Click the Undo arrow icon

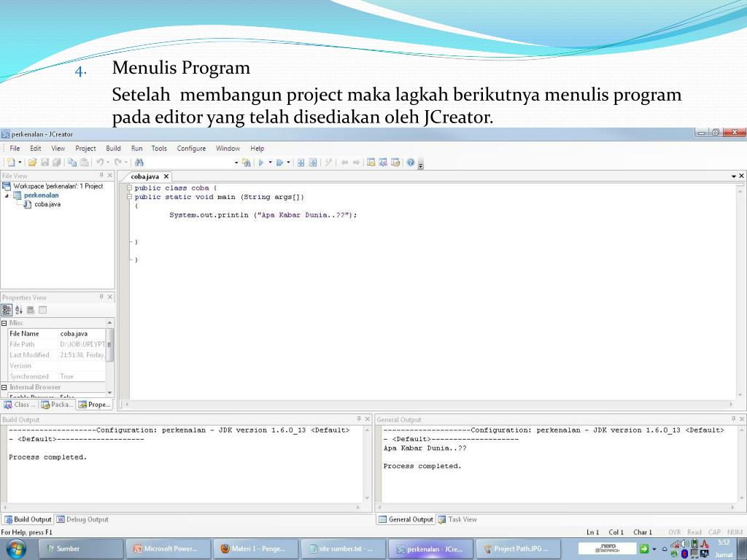point(99,163)
